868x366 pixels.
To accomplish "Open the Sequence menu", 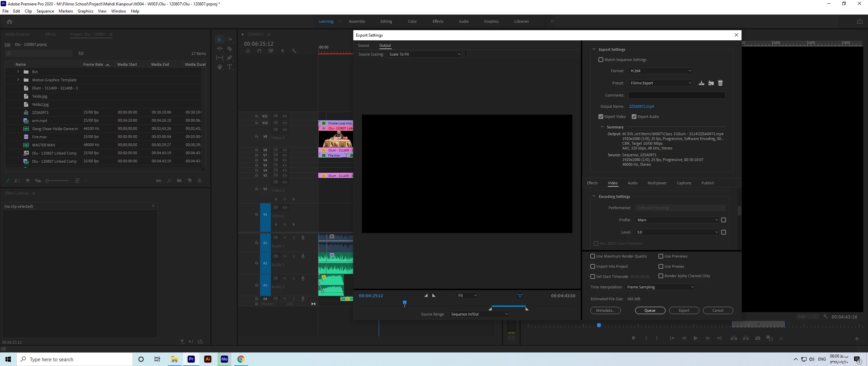I will 45,11.
